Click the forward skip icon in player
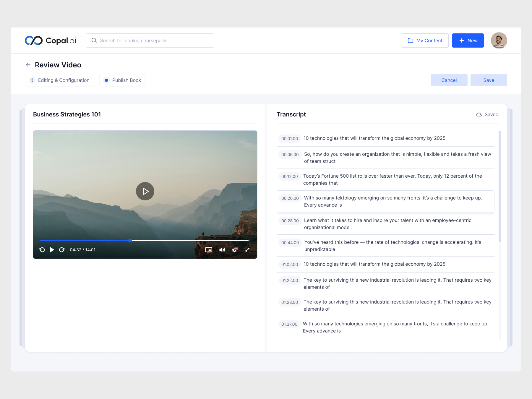 coord(62,250)
